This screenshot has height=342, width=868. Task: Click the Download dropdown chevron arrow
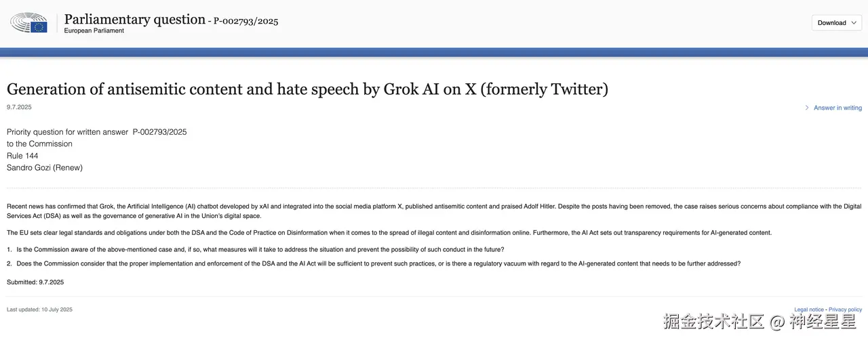coord(854,22)
